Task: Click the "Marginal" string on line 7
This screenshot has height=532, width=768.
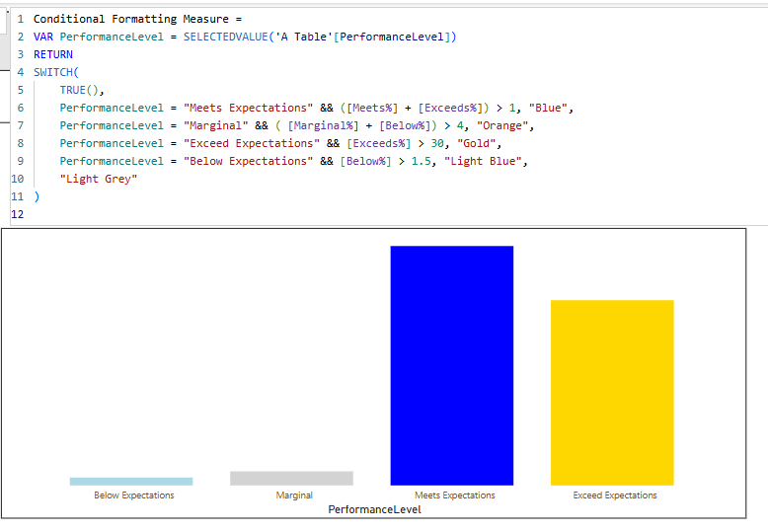Action: click(216, 126)
